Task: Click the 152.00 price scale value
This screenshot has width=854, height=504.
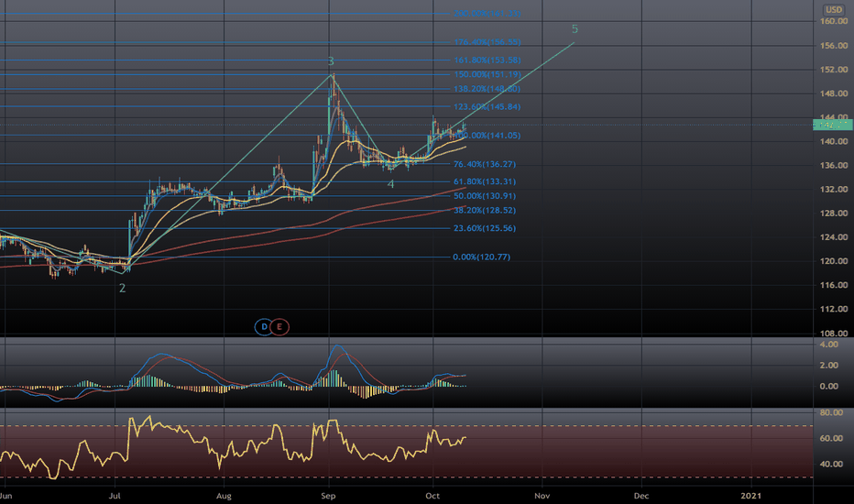Action: [x=834, y=70]
